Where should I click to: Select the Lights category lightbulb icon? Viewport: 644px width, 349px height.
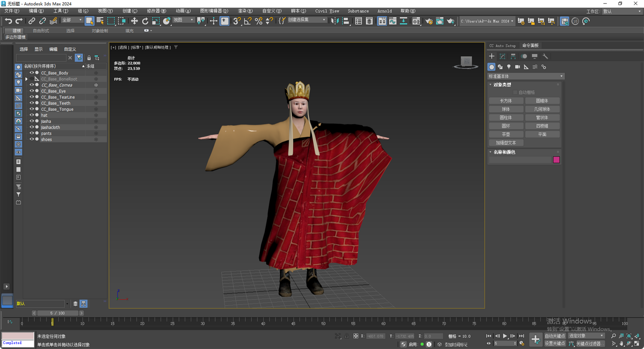509,67
